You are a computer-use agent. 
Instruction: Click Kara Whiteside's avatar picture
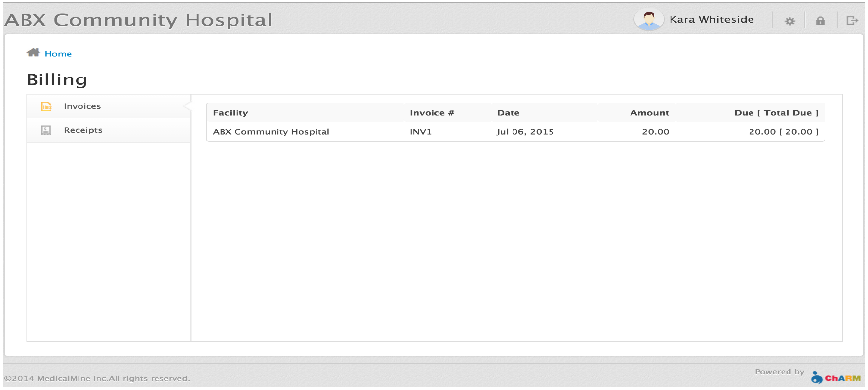(649, 20)
